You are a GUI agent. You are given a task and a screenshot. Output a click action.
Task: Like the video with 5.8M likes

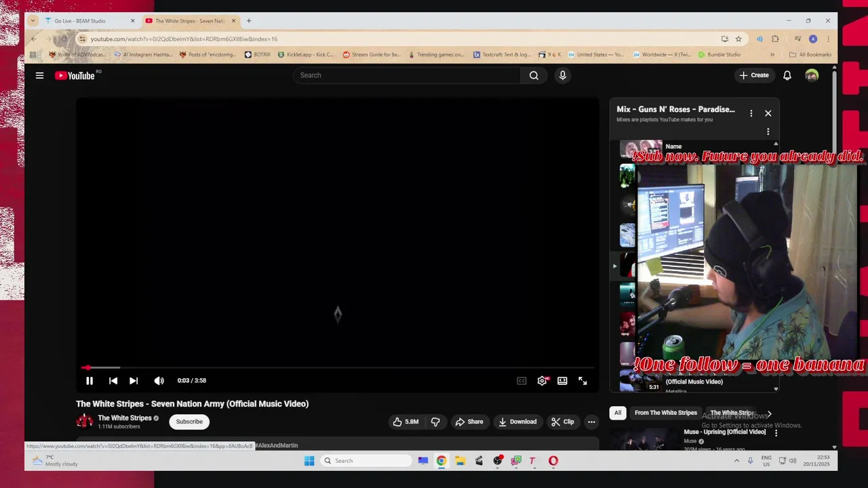pyautogui.click(x=406, y=422)
